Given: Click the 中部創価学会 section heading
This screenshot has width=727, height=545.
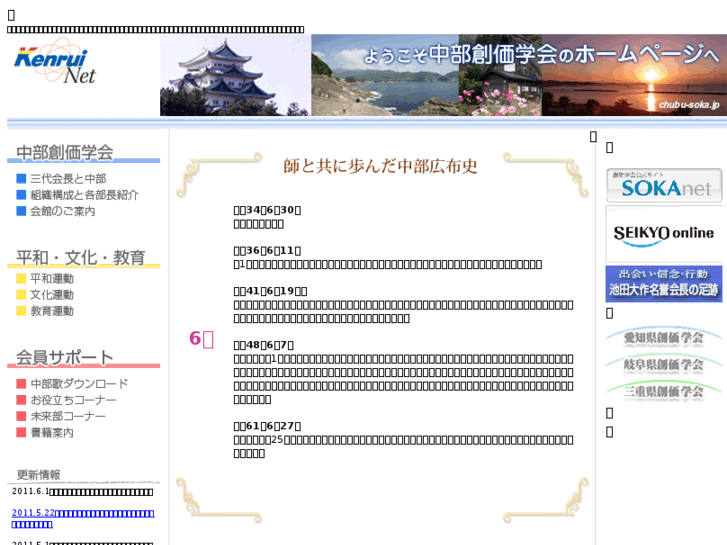Looking at the screenshot, I should (x=65, y=152).
